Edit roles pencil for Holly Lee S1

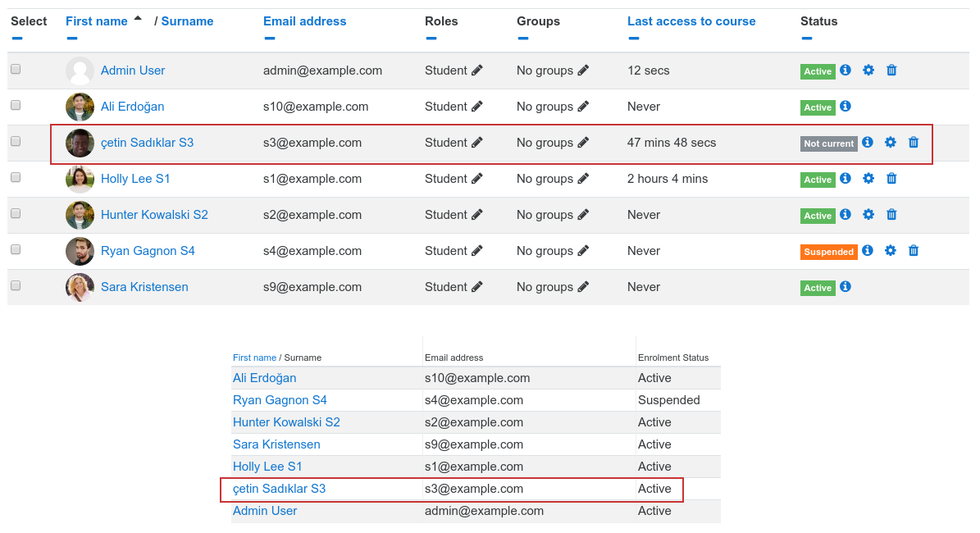(x=476, y=179)
